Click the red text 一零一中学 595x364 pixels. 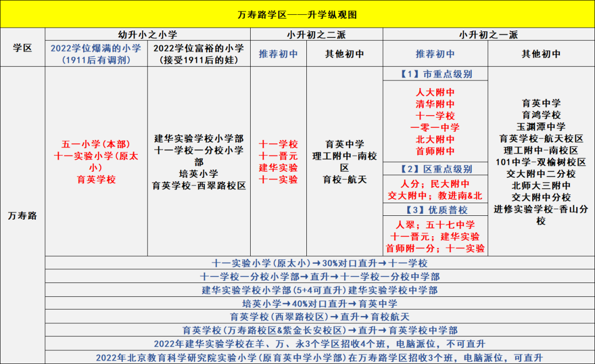[435, 127]
